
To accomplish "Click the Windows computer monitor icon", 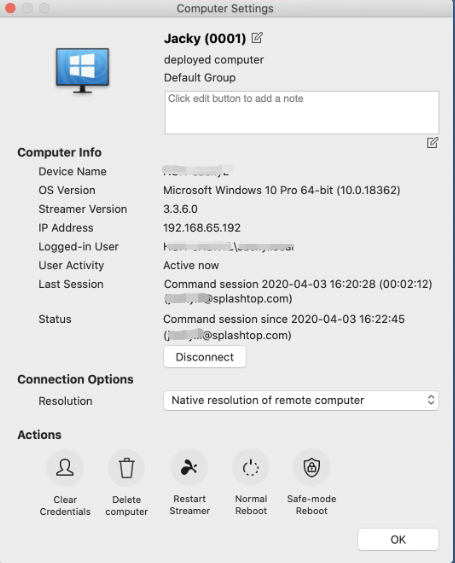I will pyautogui.click(x=82, y=70).
